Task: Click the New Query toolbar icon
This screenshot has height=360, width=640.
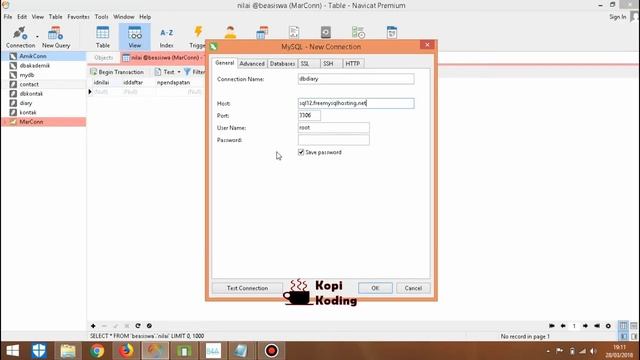Action: tap(56, 37)
